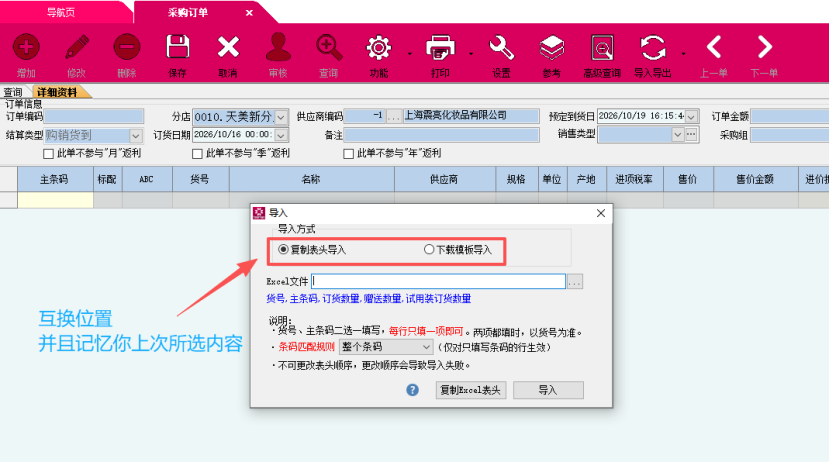Viewport: 829px width, 462px height.
Task: Go to previous order 上一单
Action: coord(714,47)
